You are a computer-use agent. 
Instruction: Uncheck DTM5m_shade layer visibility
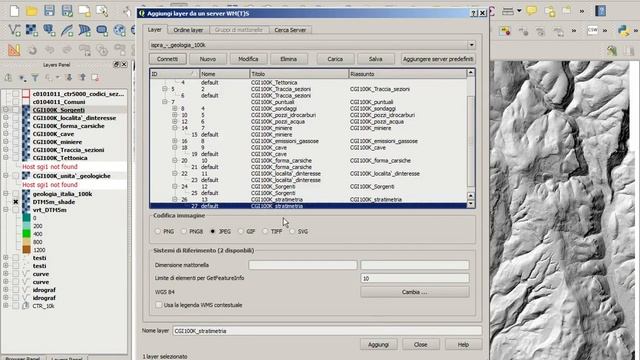tap(16, 202)
